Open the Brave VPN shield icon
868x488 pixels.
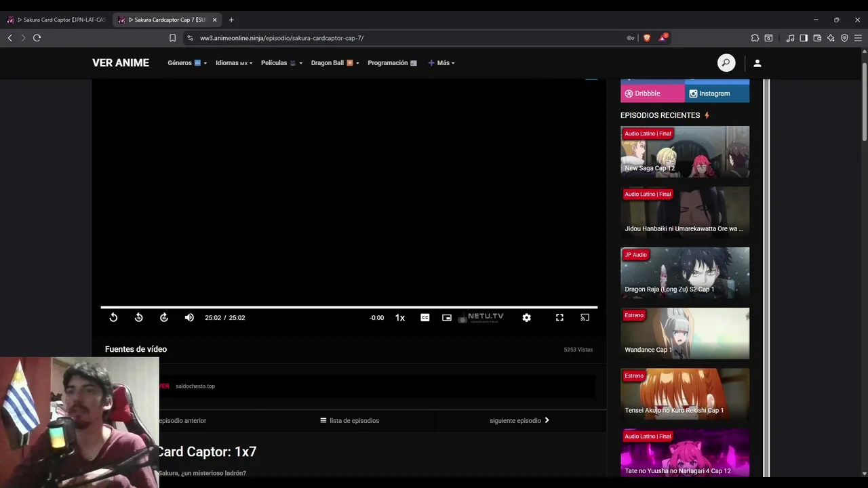844,38
